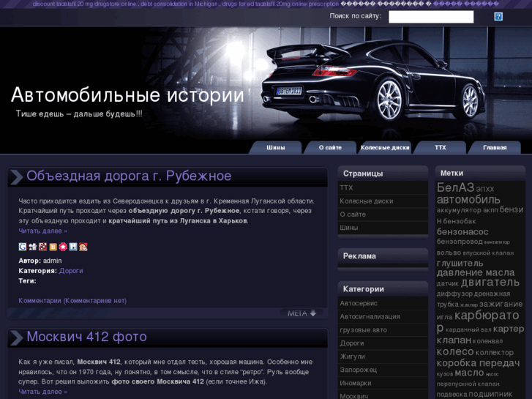This screenshot has width=532, height=399.
Task: Open the Шины tab
Action: [x=275, y=147]
